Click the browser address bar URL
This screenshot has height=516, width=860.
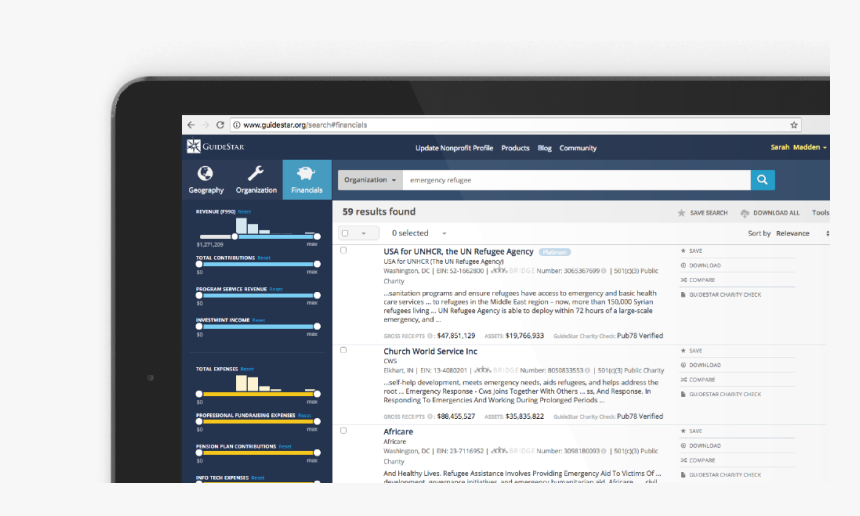click(305, 125)
